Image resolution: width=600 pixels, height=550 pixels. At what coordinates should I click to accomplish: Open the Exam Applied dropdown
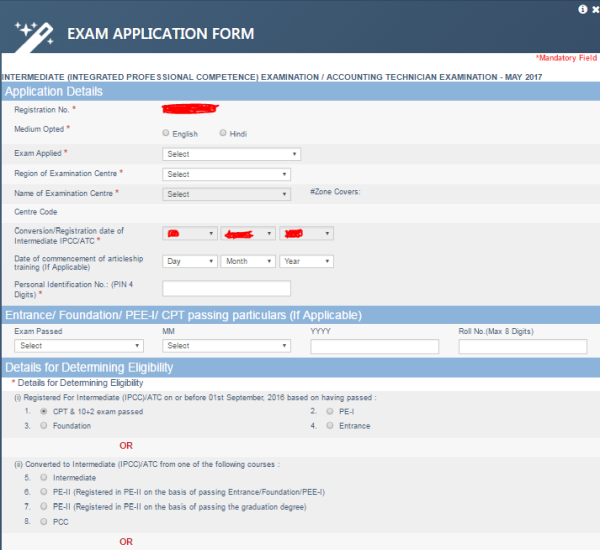(231, 154)
